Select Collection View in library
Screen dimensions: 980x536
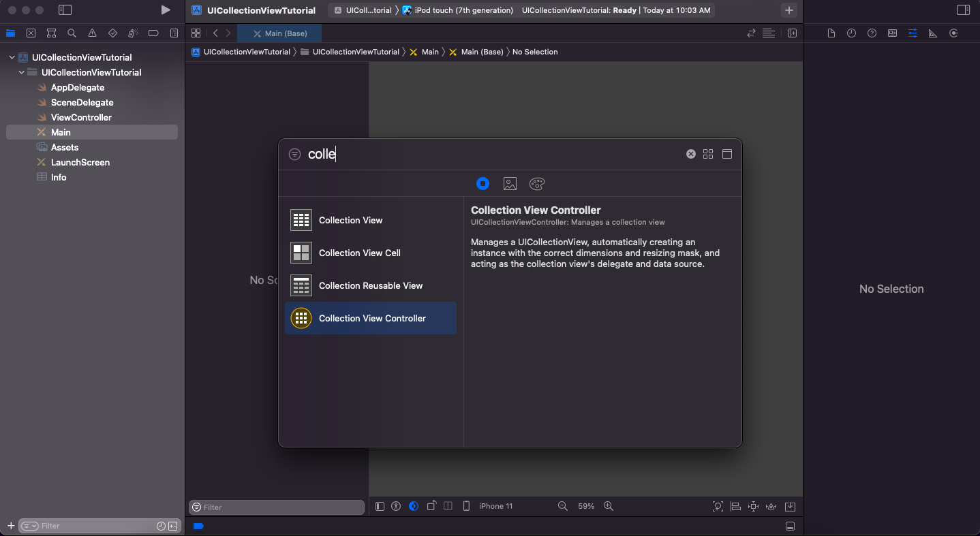(x=371, y=220)
